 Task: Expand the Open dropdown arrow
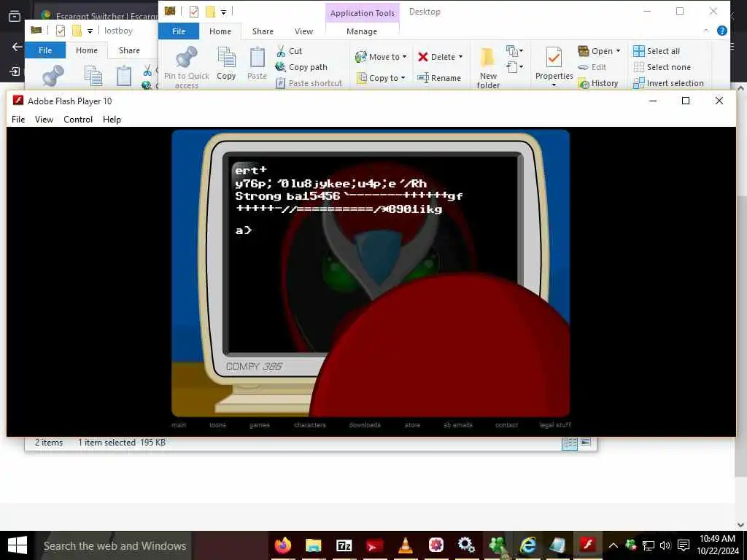(618, 51)
